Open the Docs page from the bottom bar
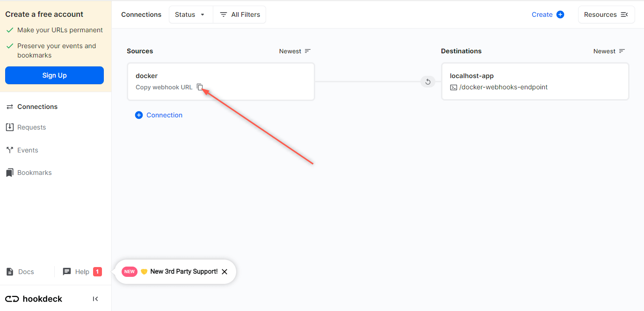 click(21, 271)
